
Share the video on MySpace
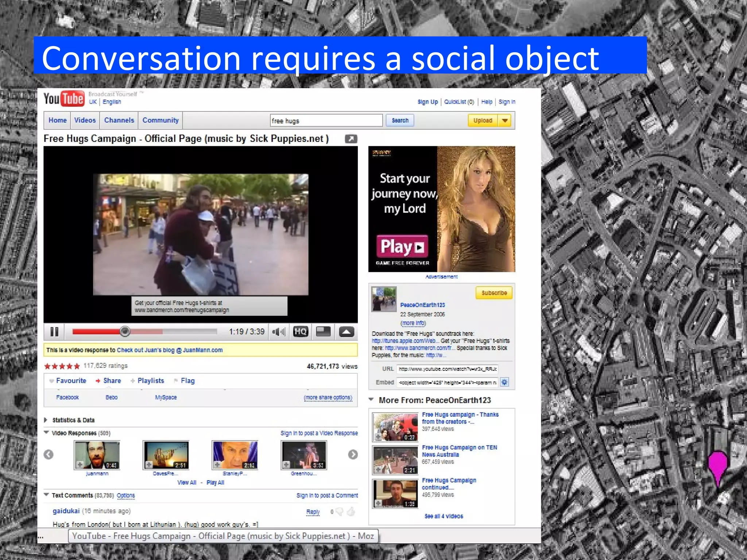(166, 397)
